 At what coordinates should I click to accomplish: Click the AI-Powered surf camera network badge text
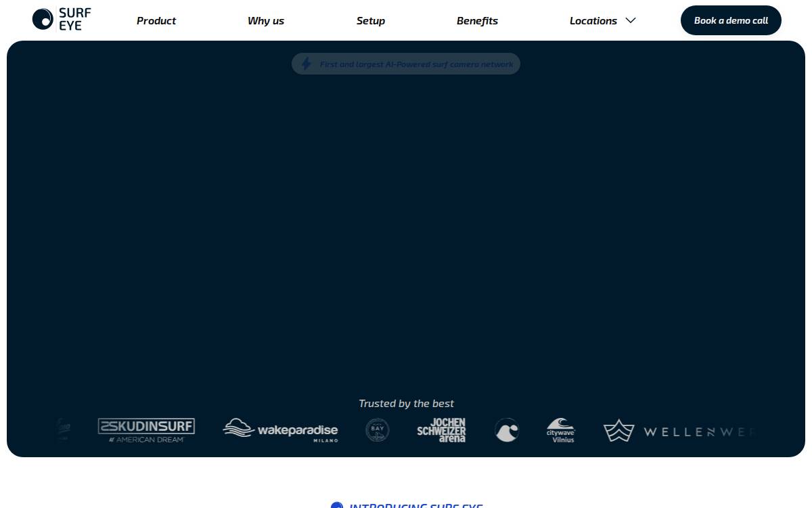point(417,64)
